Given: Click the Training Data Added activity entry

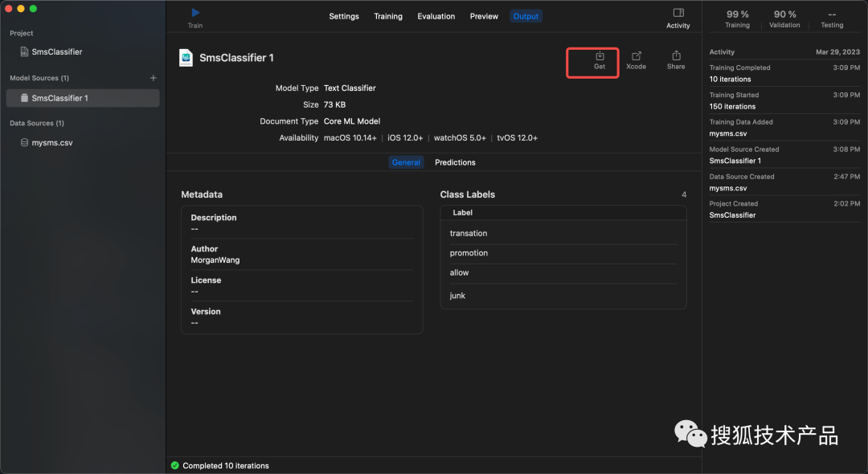Looking at the screenshot, I should pyautogui.click(x=784, y=128).
